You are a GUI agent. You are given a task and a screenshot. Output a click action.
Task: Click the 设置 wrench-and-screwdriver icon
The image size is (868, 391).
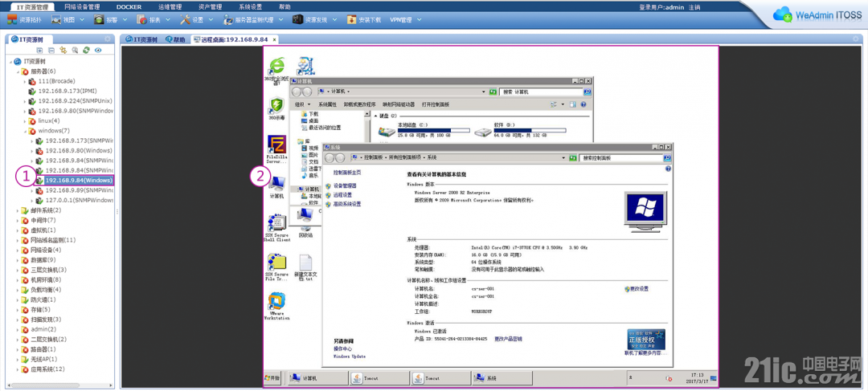coord(185,19)
